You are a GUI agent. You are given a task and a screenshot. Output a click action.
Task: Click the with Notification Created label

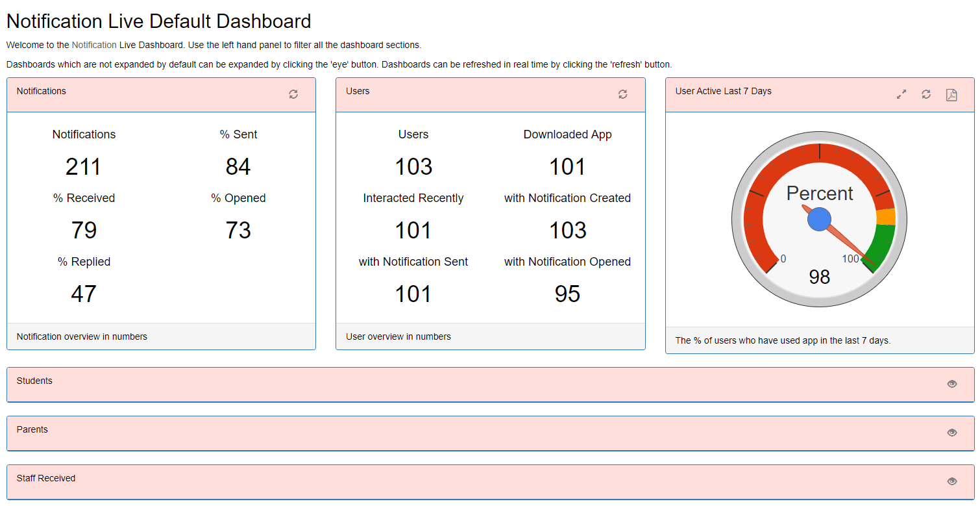click(x=567, y=198)
